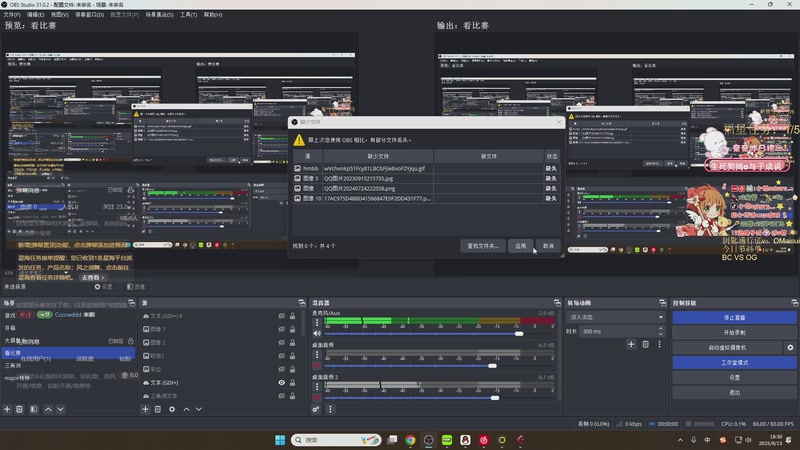
Task: Move scene down with arrow icon
Action: click(60, 409)
